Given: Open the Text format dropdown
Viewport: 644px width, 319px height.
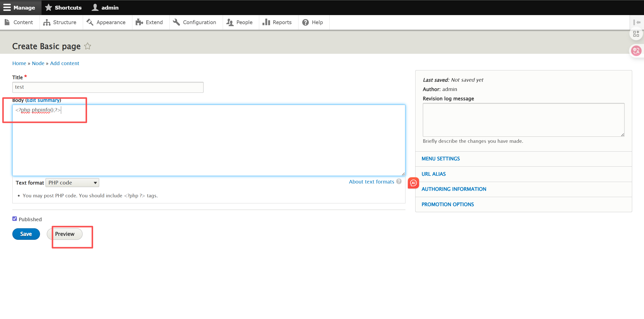Looking at the screenshot, I should (72, 183).
